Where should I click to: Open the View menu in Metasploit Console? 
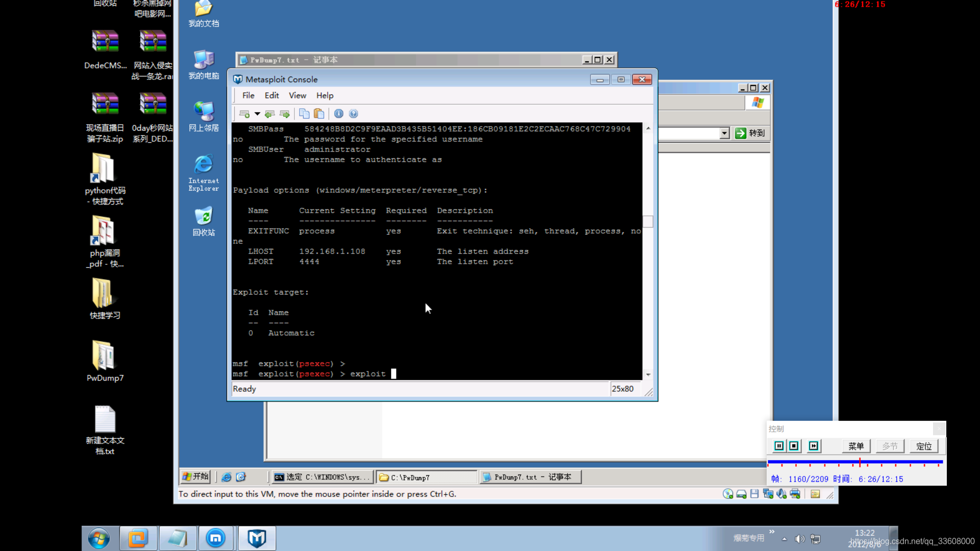(298, 95)
